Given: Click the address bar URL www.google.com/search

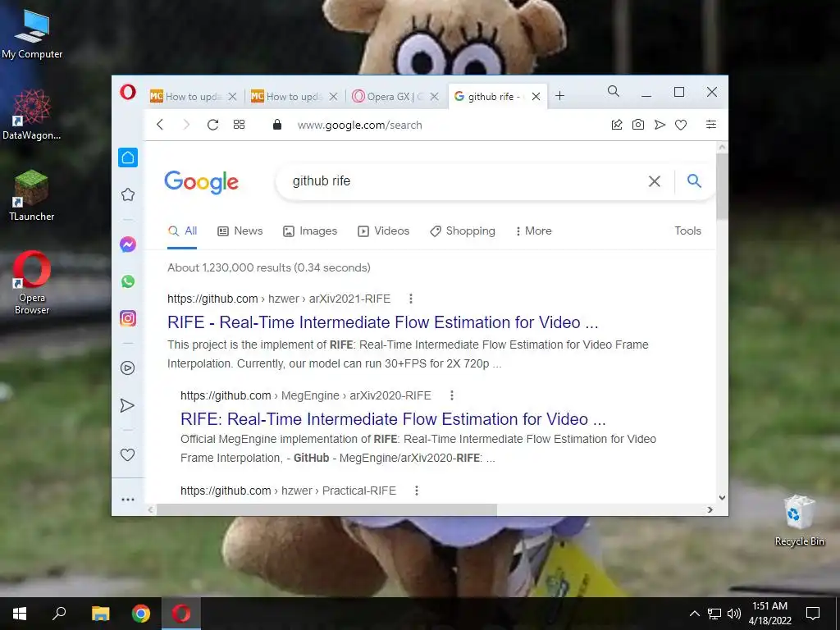Looking at the screenshot, I should click(x=359, y=125).
